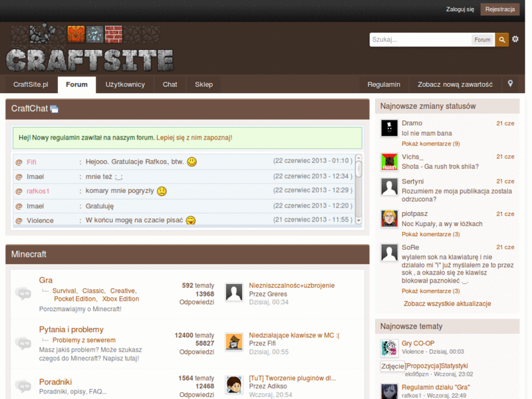Screen dimensions: 532x399
Task: Click the Poradniki forum speech bubble icon
Action: coord(23,386)
